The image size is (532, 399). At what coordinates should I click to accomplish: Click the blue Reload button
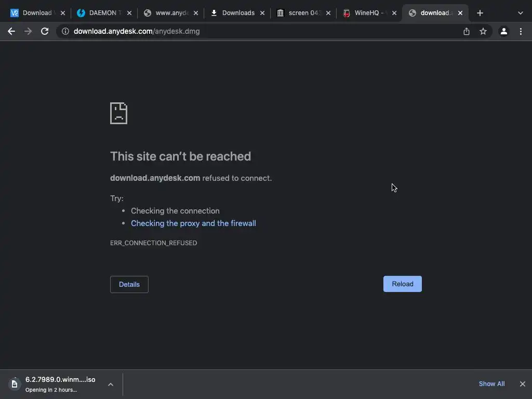pos(403,284)
